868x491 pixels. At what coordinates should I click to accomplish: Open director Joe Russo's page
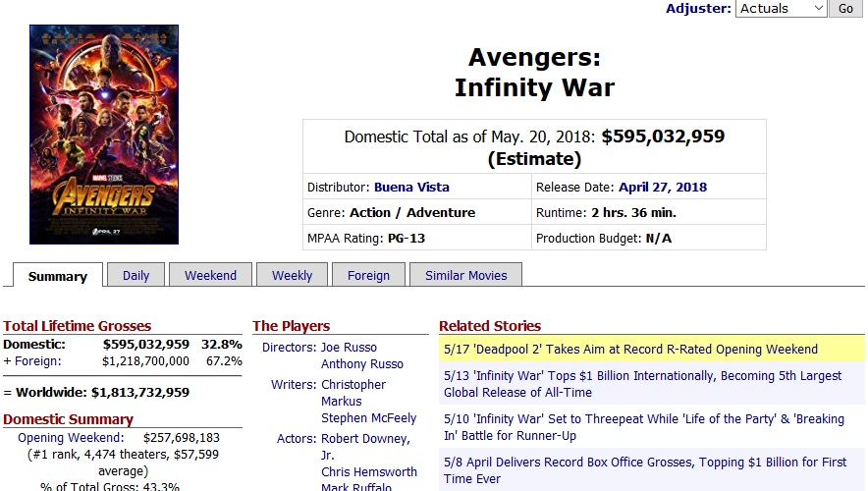349,347
